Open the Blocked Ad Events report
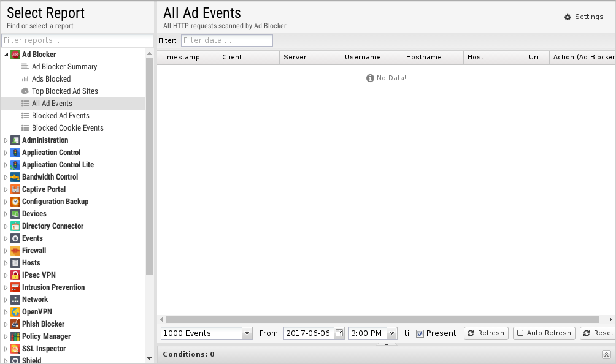Screen dimensions: 616x364 (x=61, y=116)
